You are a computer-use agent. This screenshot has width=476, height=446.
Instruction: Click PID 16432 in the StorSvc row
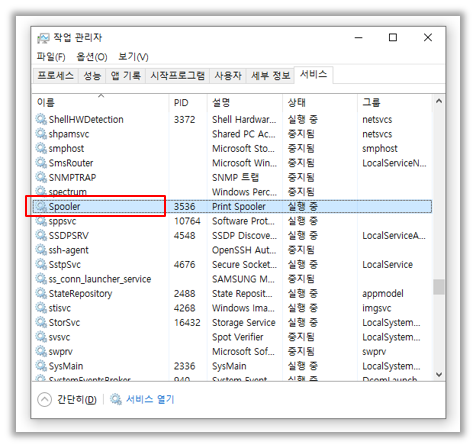pos(187,323)
